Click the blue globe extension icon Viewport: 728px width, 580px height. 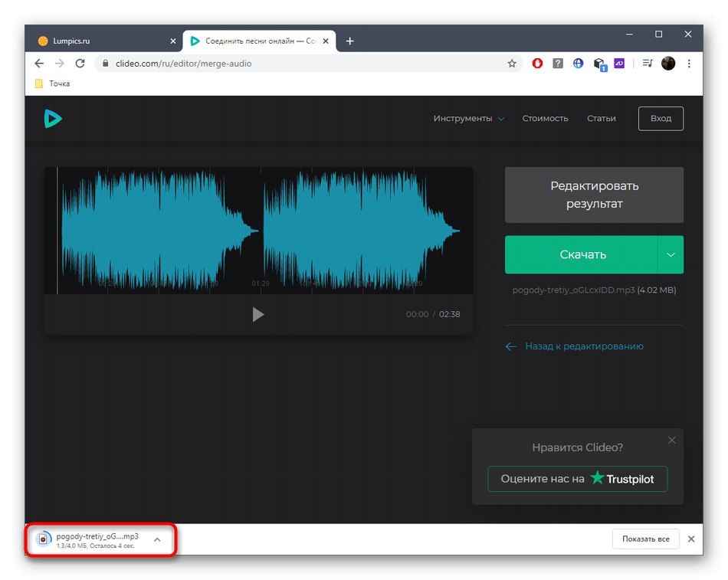click(578, 63)
